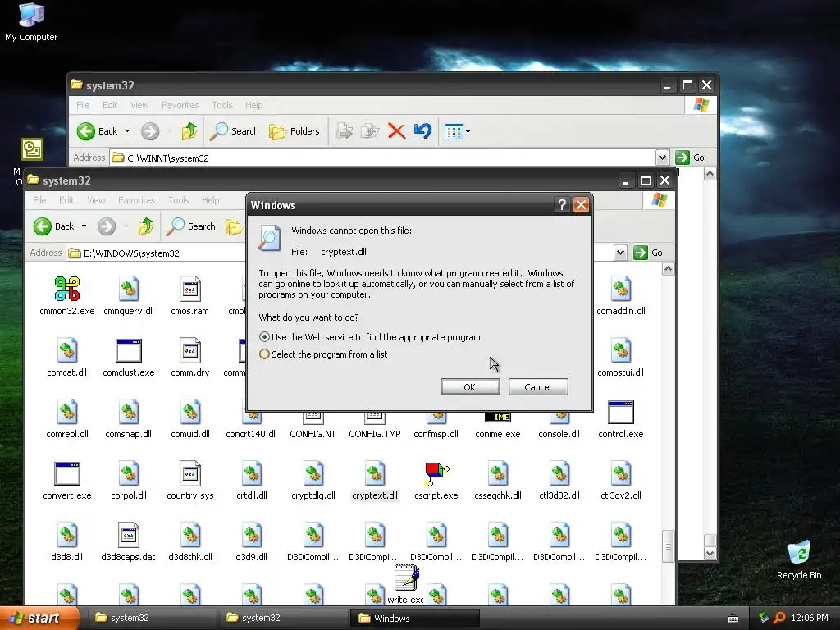Click Back button in front system32 window

(53, 226)
